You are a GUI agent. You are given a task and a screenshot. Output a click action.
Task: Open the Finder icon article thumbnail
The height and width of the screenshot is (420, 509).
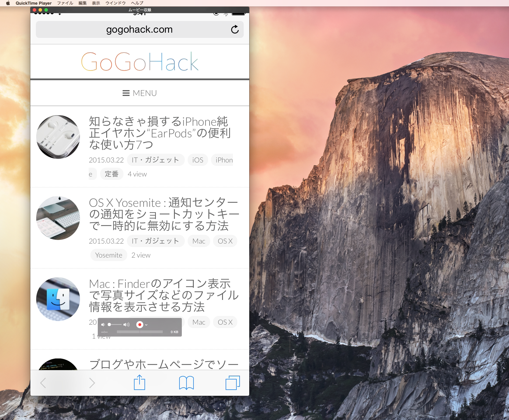tap(58, 299)
